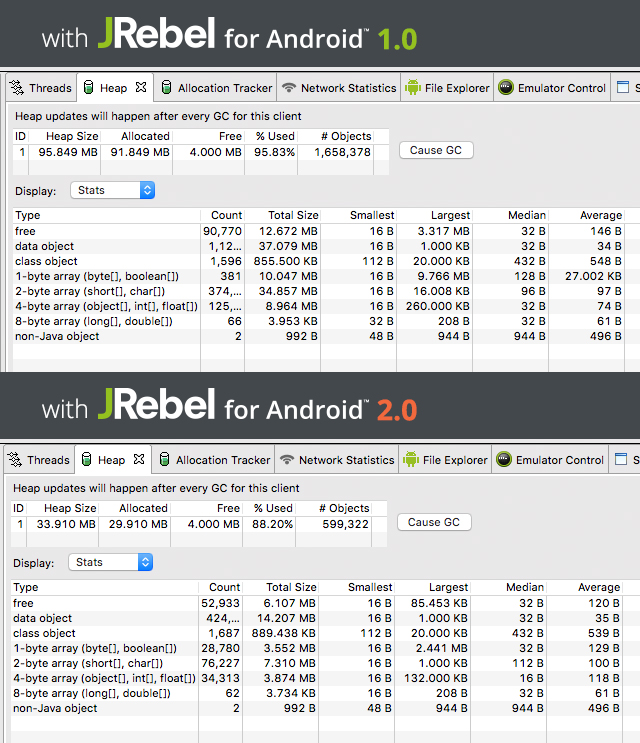Click Cause GC button in 2.0 panel
This screenshot has height=743, width=640.
coord(434,522)
